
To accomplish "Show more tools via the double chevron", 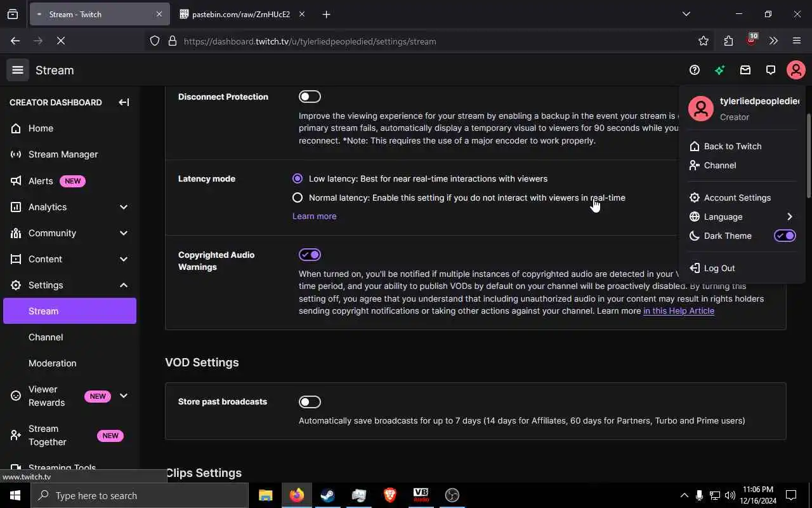I will [773, 41].
